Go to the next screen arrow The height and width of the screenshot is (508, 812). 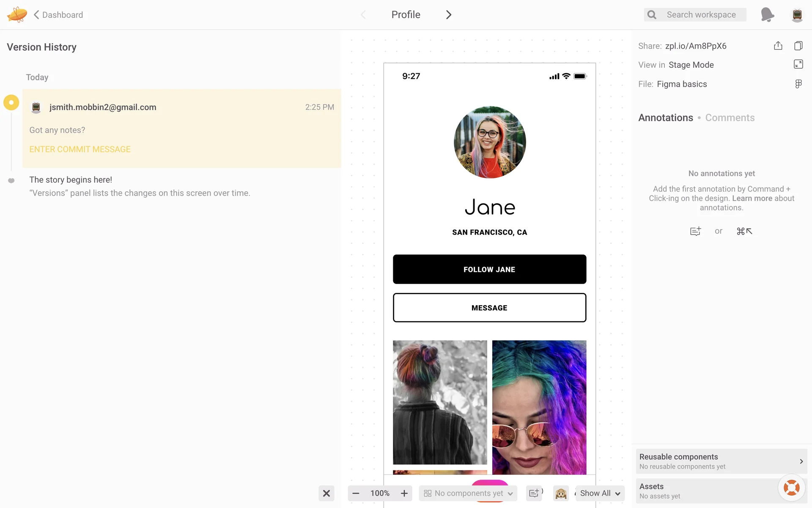pos(449,15)
